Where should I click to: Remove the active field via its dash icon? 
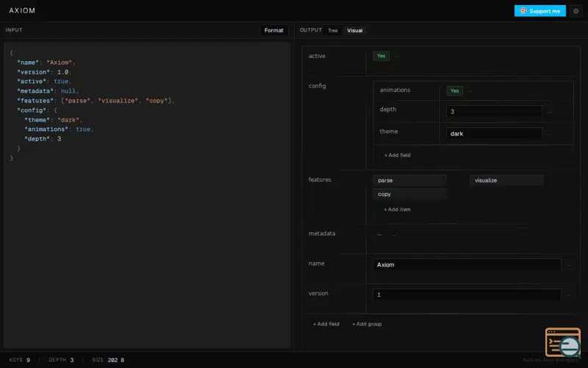[x=397, y=57]
